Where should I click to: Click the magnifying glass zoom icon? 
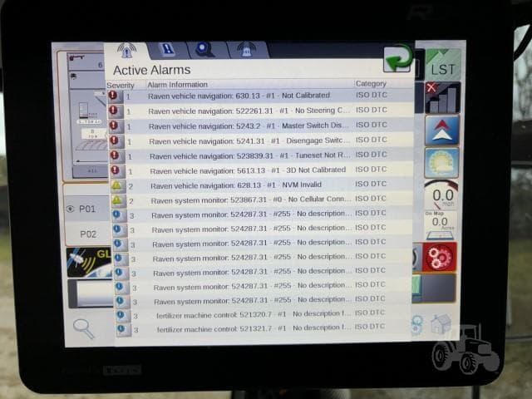pyautogui.click(x=83, y=328)
